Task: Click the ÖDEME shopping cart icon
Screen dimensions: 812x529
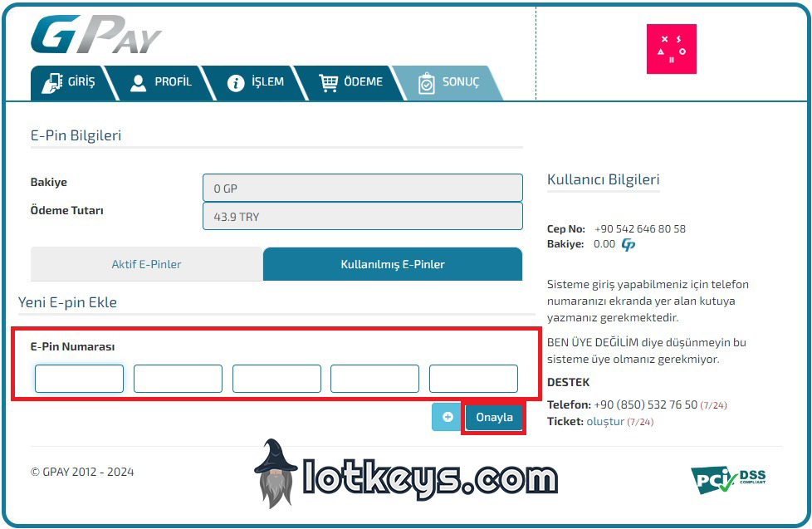Action: (x=328, y=83)
